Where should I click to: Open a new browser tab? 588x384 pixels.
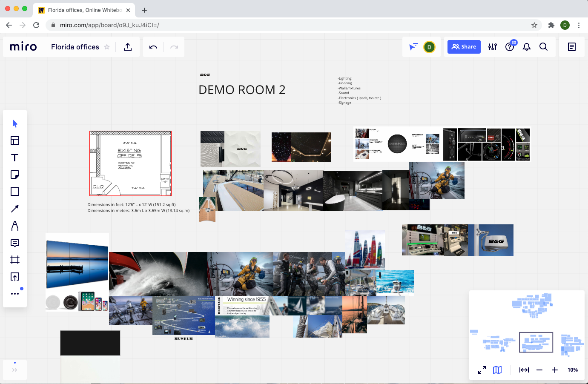coord(144,10)
